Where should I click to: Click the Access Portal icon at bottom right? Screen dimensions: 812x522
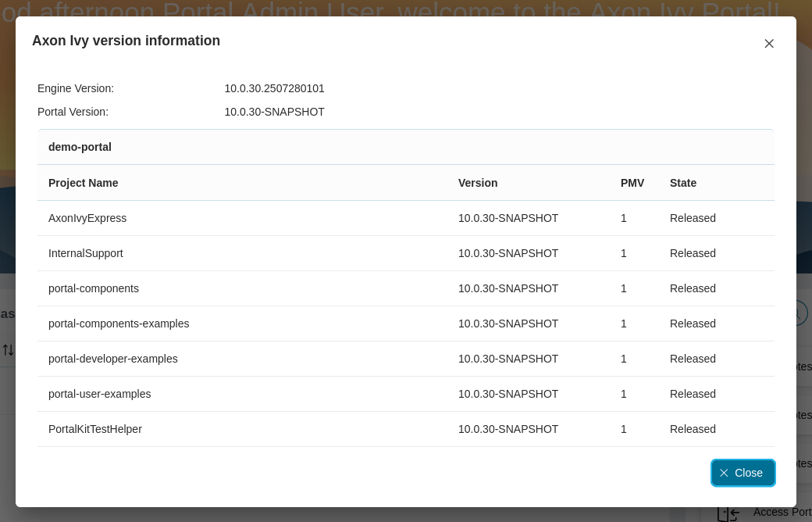point(728,513)
